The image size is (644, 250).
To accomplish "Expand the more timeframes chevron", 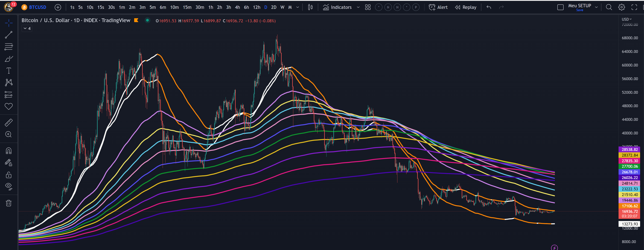I will (x=298, y=7).
